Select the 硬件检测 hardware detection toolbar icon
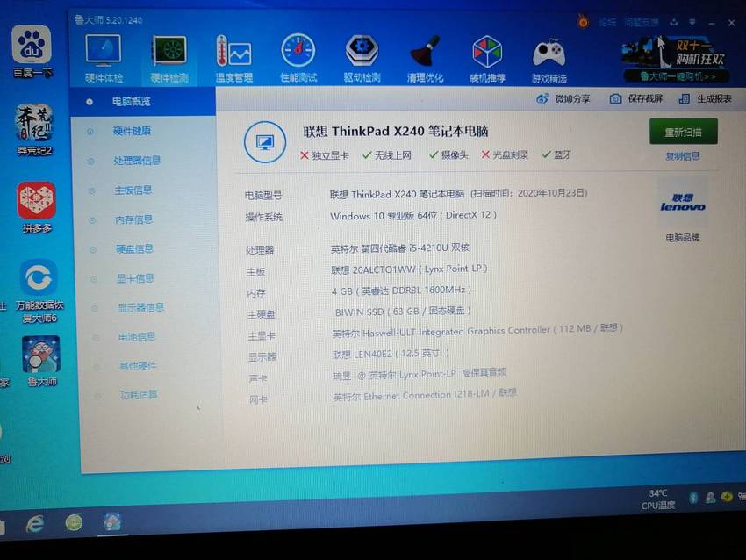Viewport: 746px width, 560px height. (x=169, y=59)
